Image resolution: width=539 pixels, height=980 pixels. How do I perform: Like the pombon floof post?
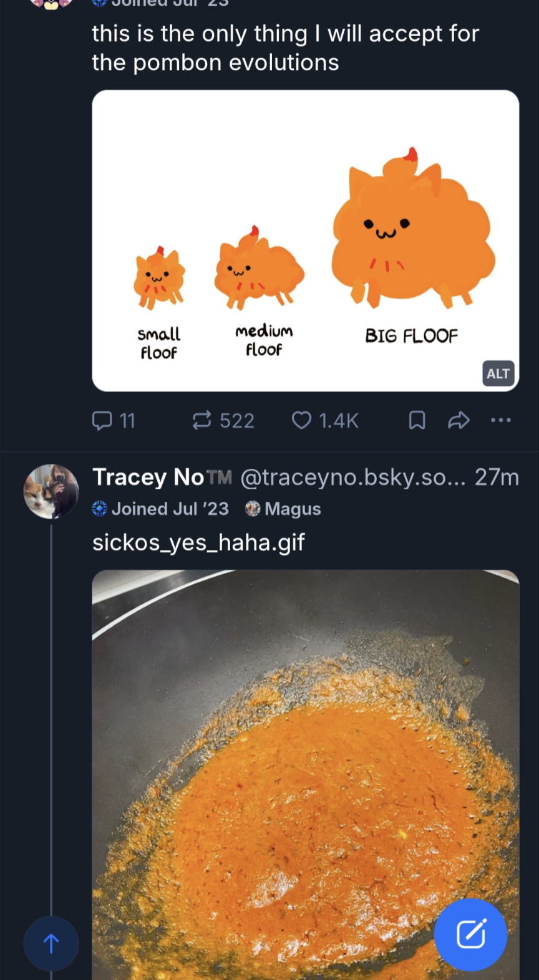[302, 421]
